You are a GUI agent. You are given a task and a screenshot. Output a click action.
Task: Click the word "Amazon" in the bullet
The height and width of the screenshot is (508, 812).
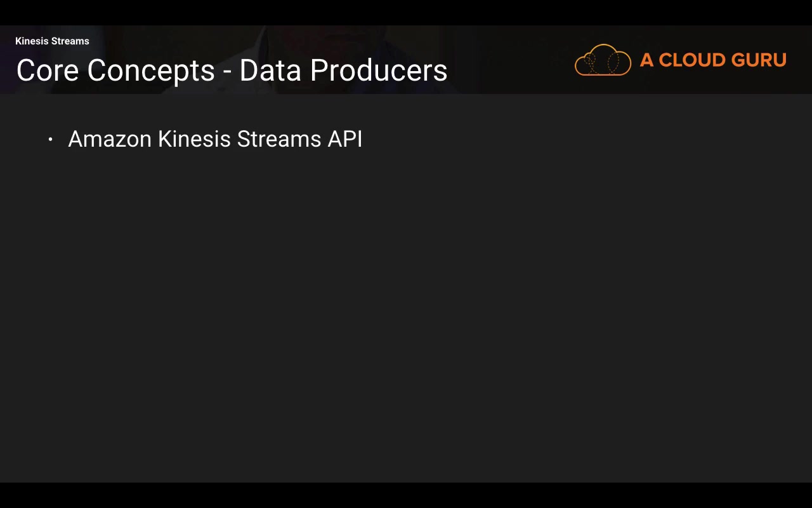[109, 139]
